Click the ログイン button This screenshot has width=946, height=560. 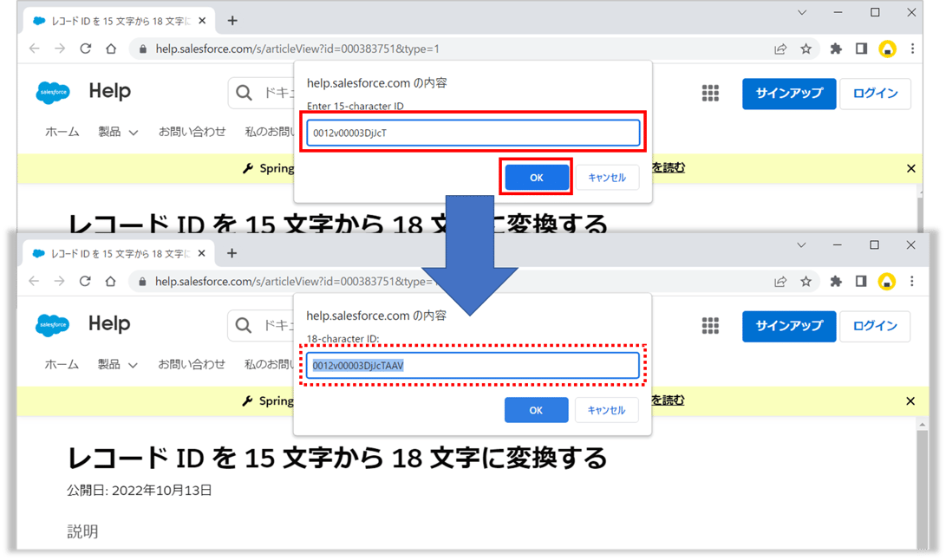[875, 94]
